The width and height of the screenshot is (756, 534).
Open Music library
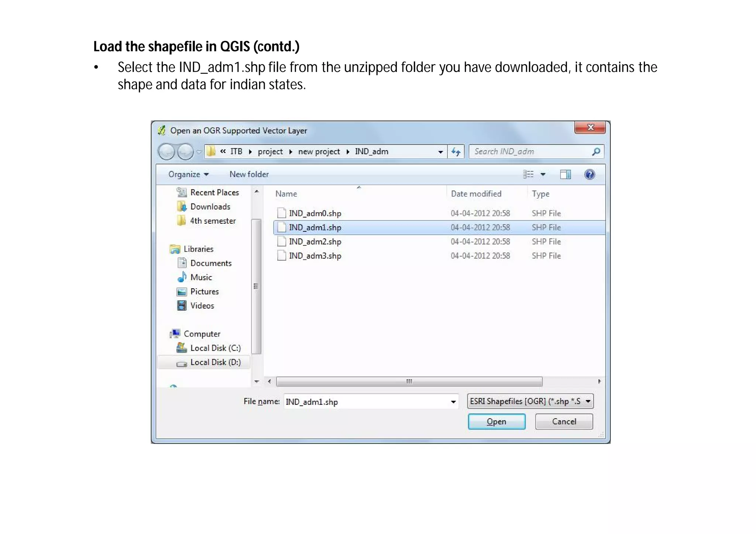coord(201,277)
